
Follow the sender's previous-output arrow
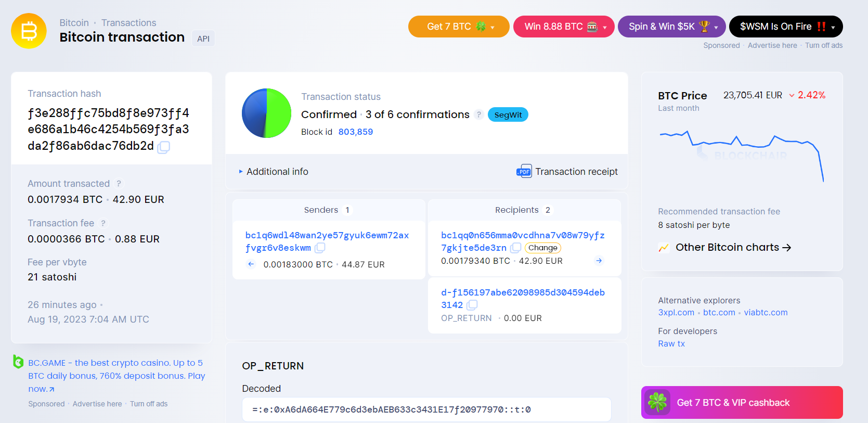point(251,264)
